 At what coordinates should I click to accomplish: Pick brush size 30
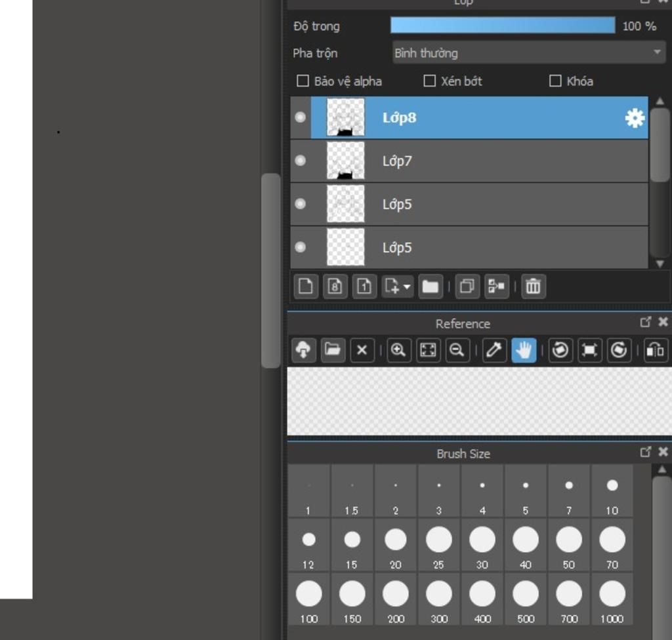click(x=482, y=545)
